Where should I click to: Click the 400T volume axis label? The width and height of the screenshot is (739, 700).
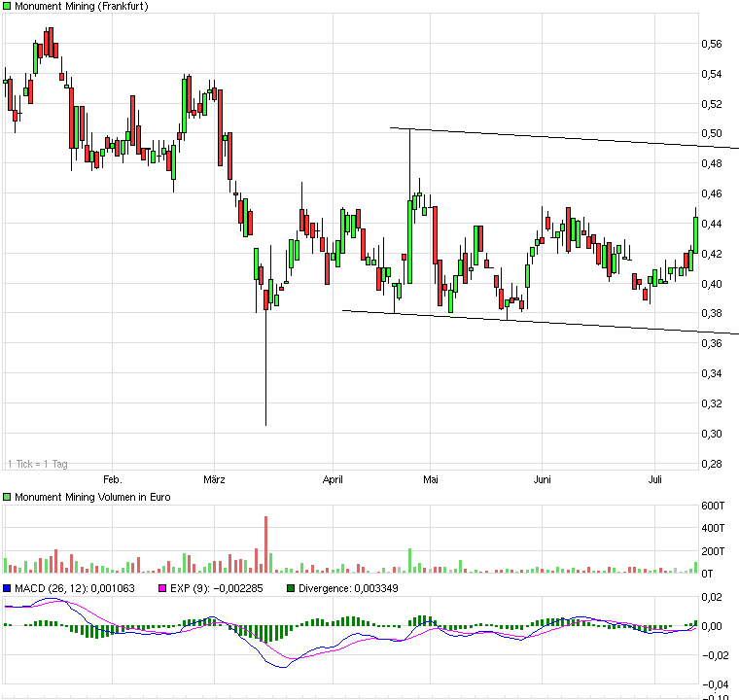click(713, 528)
